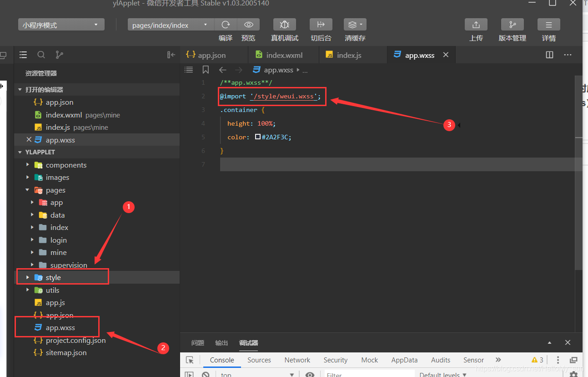Navigate forward with right arrow icon
This screenshot has width=588, height=377.
(x=239, y=70)
